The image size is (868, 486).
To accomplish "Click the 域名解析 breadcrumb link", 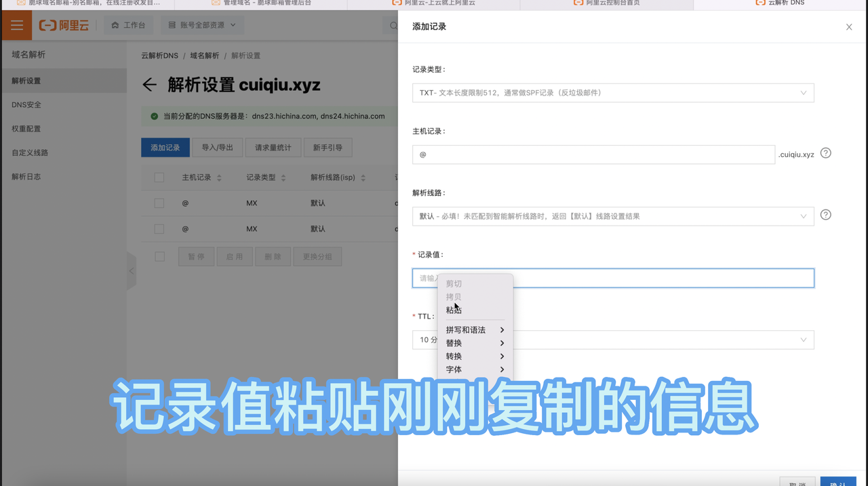I will coord(204,56).
